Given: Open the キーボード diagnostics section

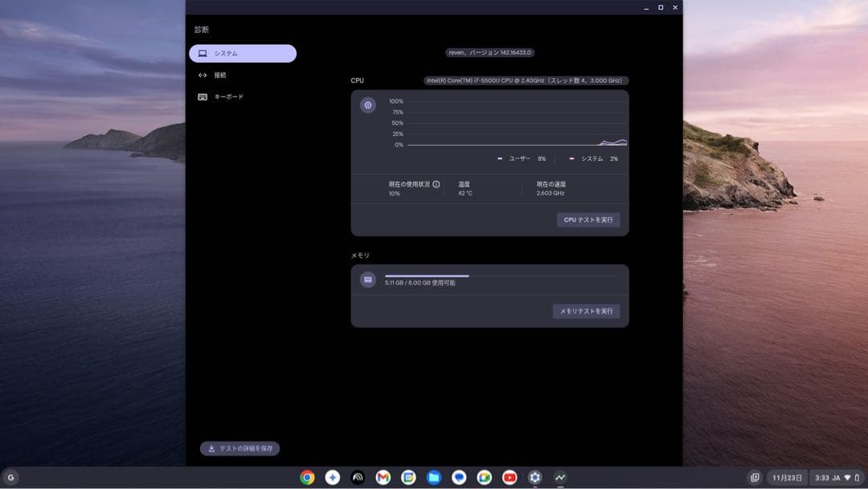Looking at the screenshot, I should coord(231,96).
